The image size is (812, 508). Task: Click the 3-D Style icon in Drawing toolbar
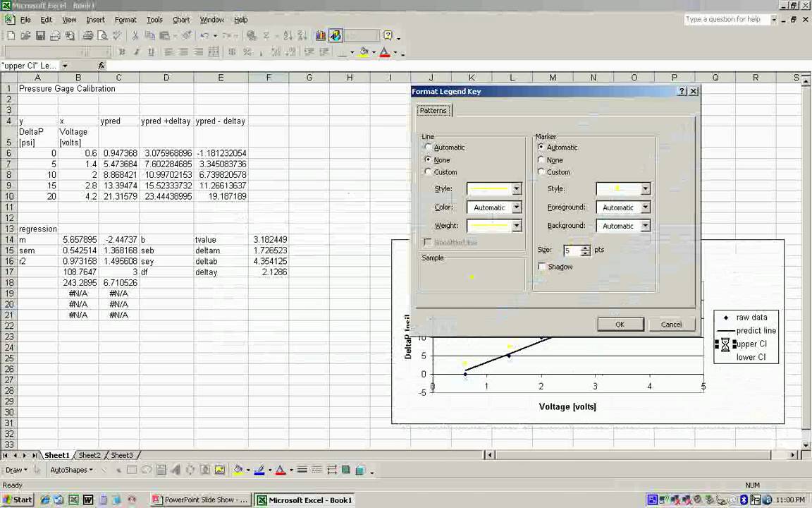(x=360, y=470)
